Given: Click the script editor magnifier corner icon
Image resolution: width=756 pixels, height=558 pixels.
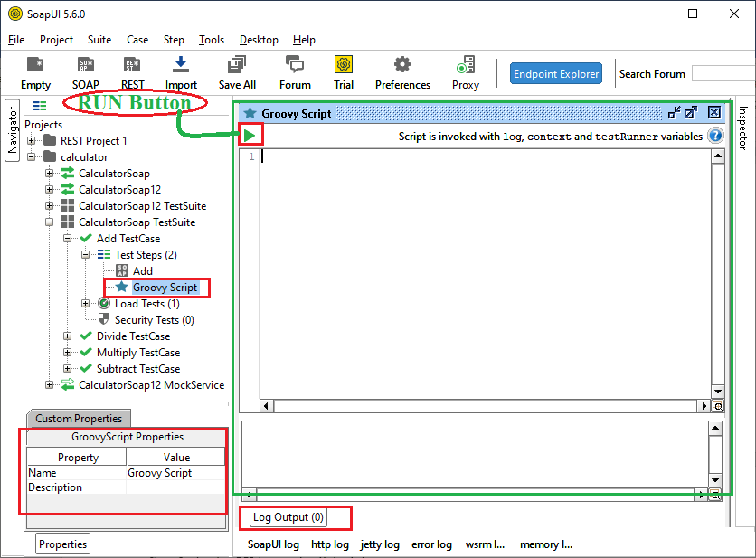Looking at the screenshot, I should coord(717,406).
